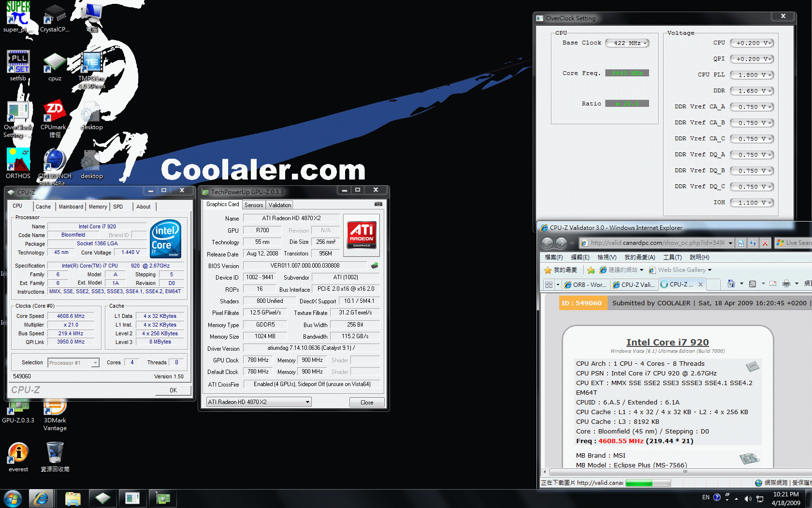Open the 檔案(F) menu in IE
Viewport: 812px width, 508px height.
tap(554, 257)
